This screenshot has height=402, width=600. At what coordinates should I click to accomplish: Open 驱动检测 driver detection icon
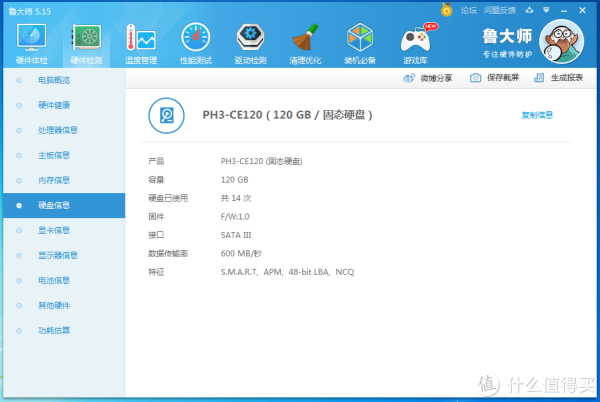pyautogui.click(x=250, y=44)
